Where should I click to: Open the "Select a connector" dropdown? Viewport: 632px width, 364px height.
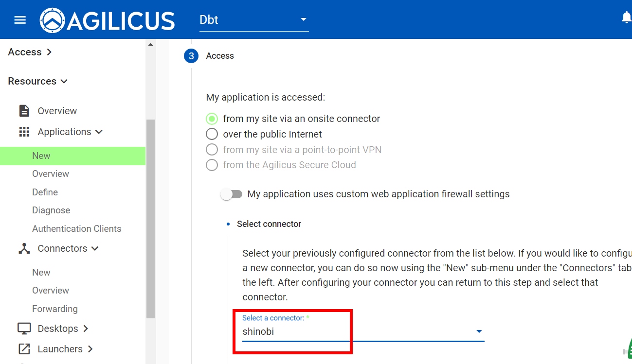[x=363, y=332]
